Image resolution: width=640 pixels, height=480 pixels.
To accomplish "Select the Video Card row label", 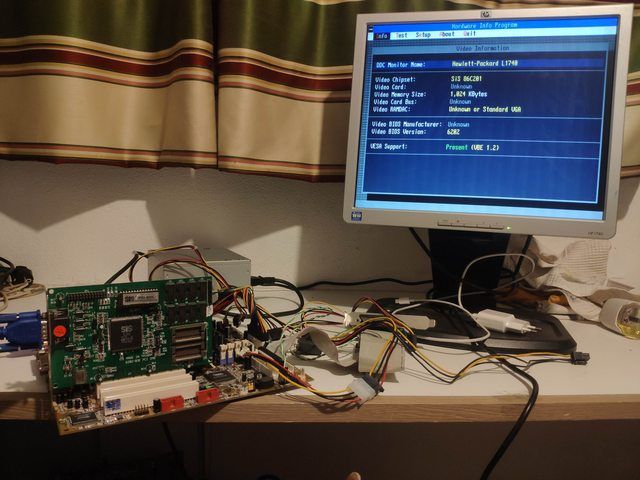I will click(390, 87).
